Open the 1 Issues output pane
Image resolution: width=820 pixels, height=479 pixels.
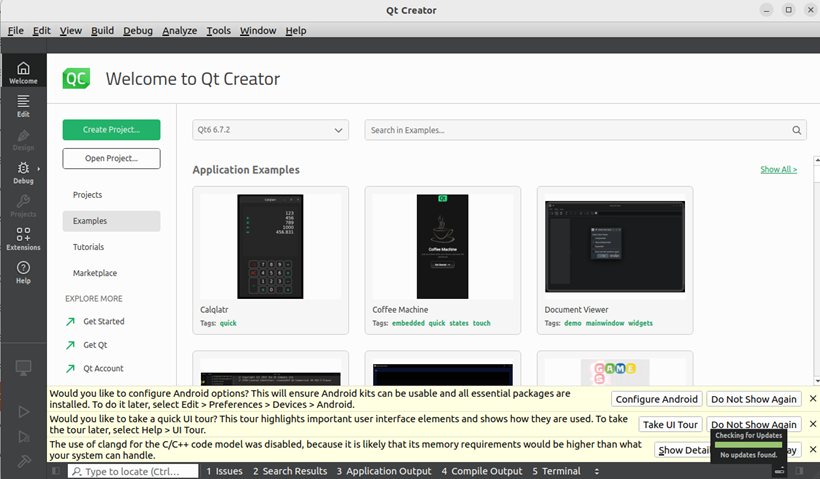(x=224, y=471)
